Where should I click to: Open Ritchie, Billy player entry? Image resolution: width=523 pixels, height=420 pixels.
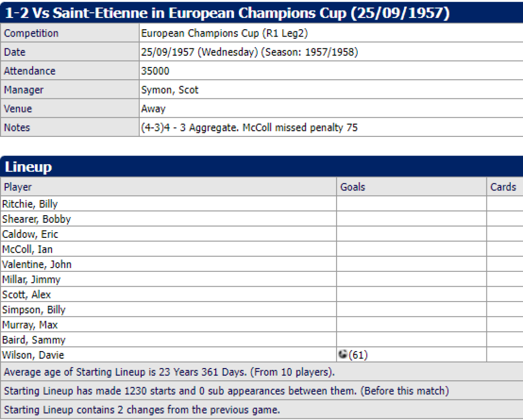click(x=30, y=204)
